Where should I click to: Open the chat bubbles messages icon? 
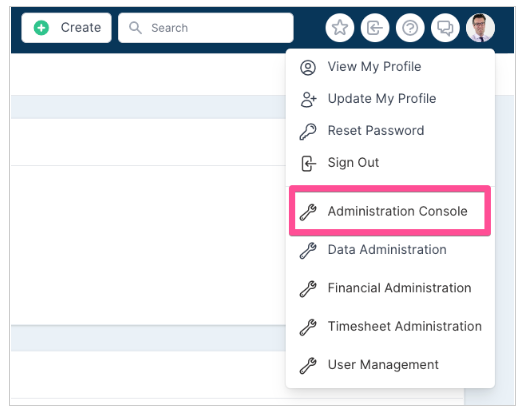(x=445, y=28)
